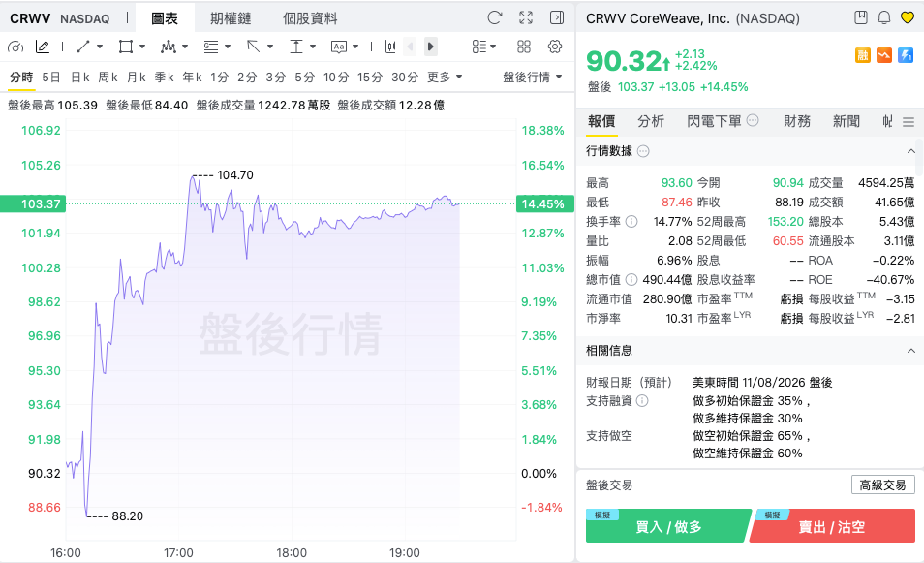Open the chart indicator gauge icon

pyautogui.click(x=15, y=47)
